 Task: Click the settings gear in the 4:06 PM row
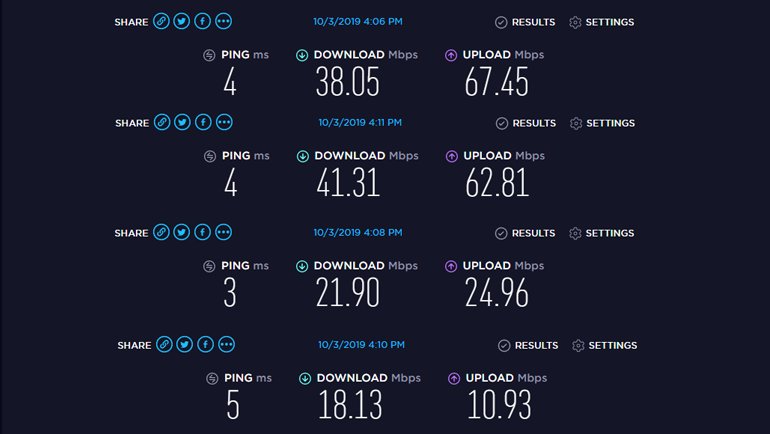click(x=576, y=22)
